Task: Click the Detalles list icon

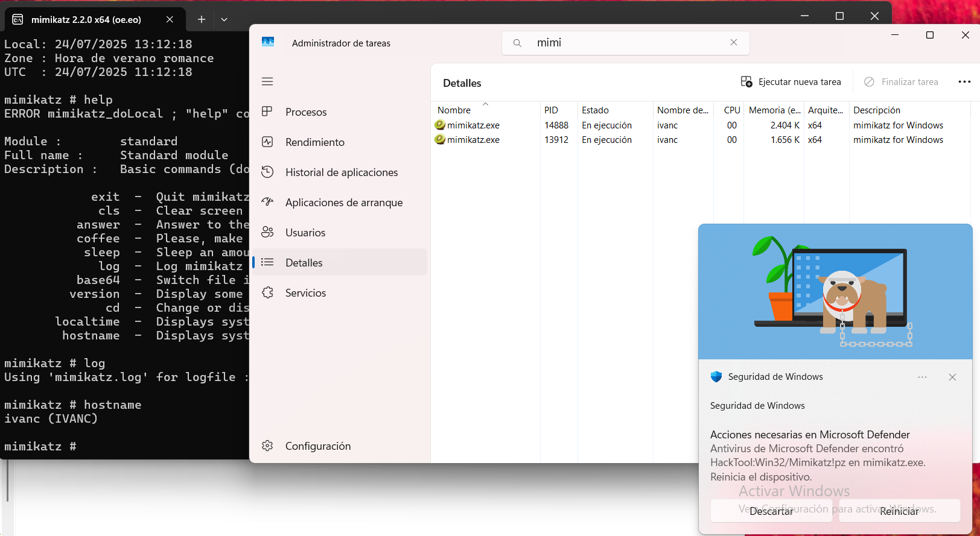Action: pyautogui.click(x=267, y=262)
